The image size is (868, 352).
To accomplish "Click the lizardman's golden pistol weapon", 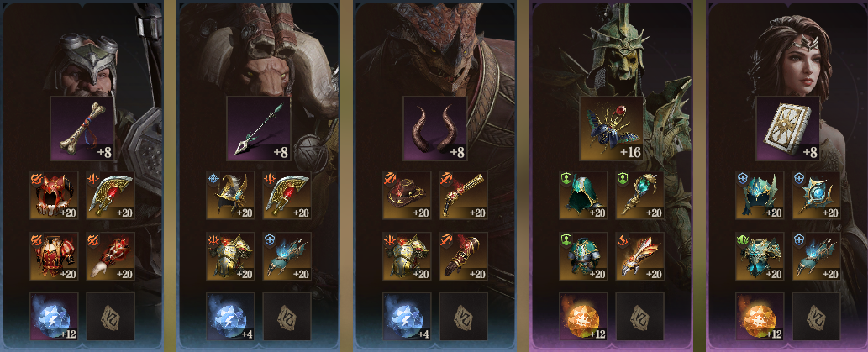I will tap(463, 195).
